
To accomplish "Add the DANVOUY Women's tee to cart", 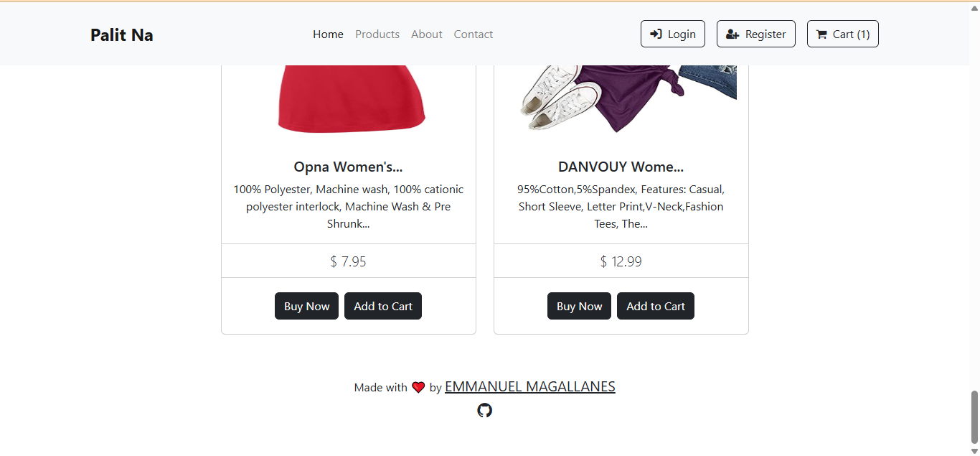I will coord(656,306).
